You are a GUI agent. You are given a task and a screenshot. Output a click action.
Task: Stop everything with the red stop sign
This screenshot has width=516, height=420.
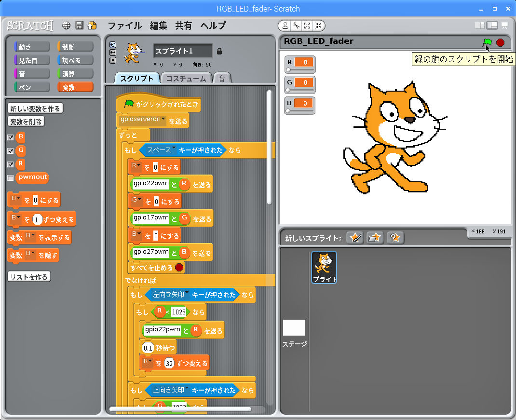pos(500,42)
